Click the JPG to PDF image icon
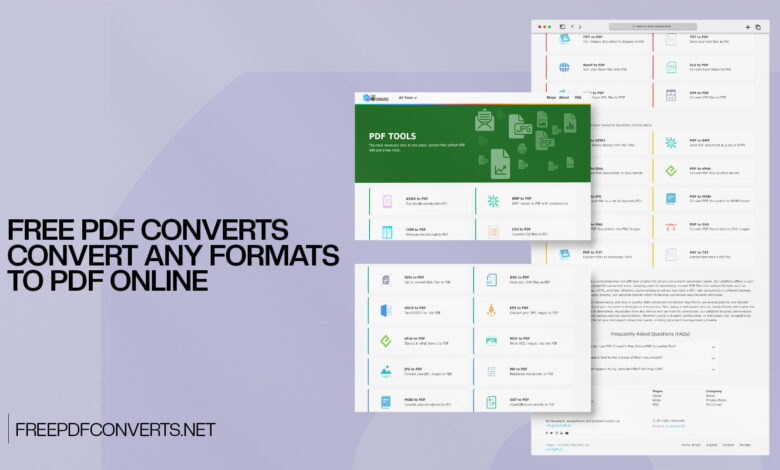This screenshot has width=780, height=470. pos(386,371)
